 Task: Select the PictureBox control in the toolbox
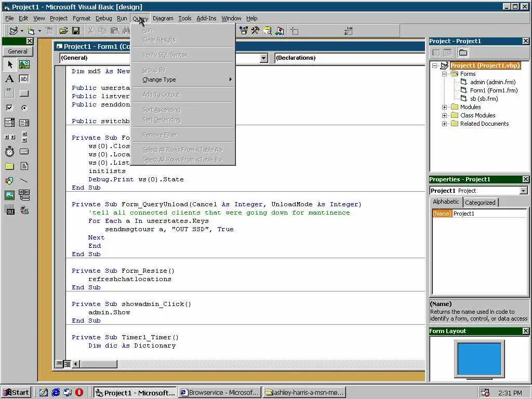[24, 64]
